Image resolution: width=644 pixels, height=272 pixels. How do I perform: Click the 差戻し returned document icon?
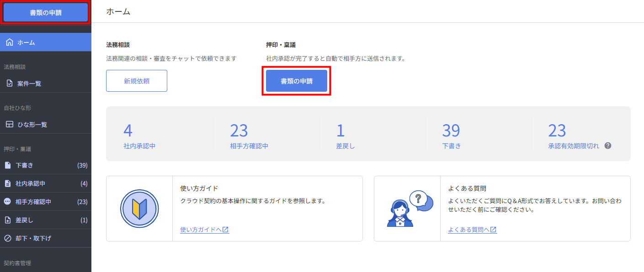[7, 220]
